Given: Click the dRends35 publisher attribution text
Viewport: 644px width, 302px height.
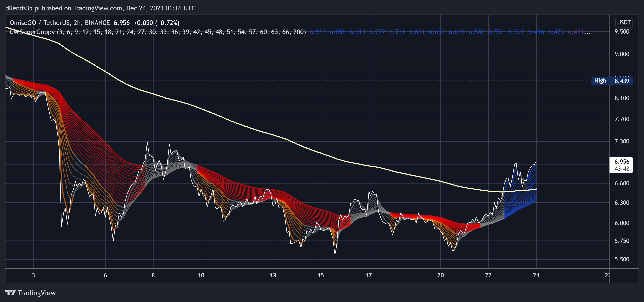Looking at the screenshot, I should coord(100,8).
